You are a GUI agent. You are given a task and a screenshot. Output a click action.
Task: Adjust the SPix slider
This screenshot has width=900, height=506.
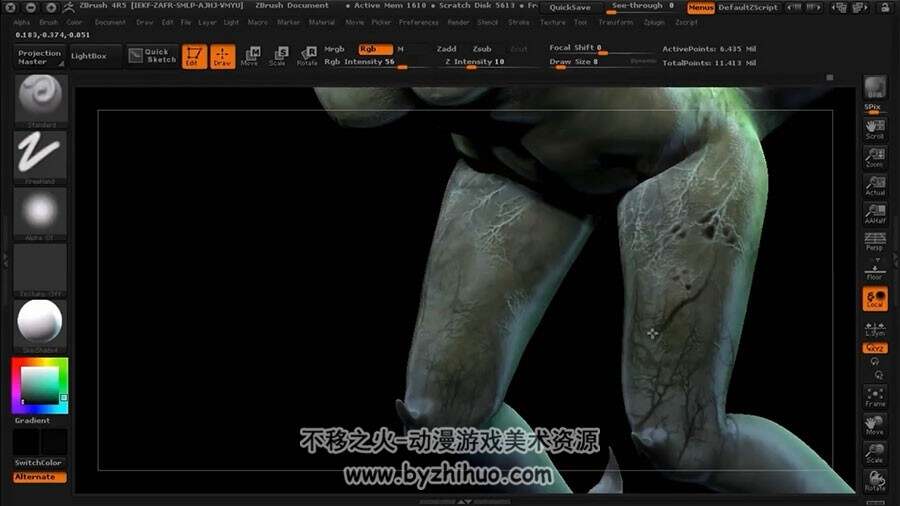pyautogui.click(x=875, y=109)
